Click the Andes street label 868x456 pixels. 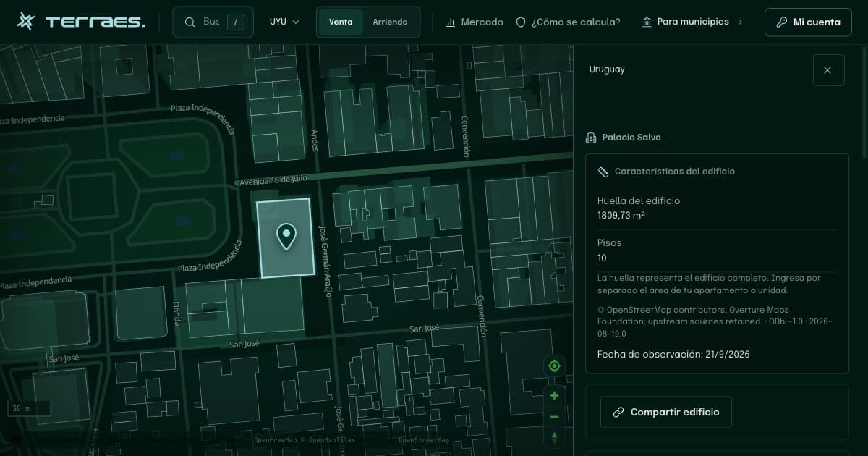coord(314,140)
